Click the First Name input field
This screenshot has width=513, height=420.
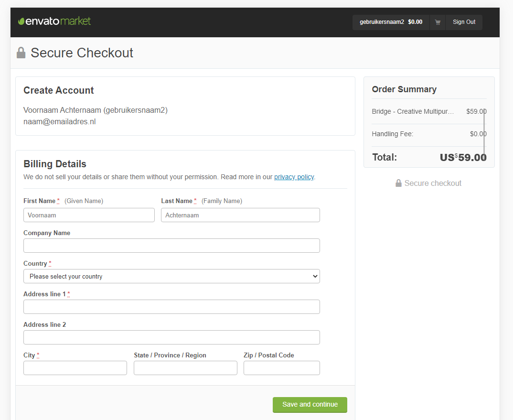pos(89,215)
